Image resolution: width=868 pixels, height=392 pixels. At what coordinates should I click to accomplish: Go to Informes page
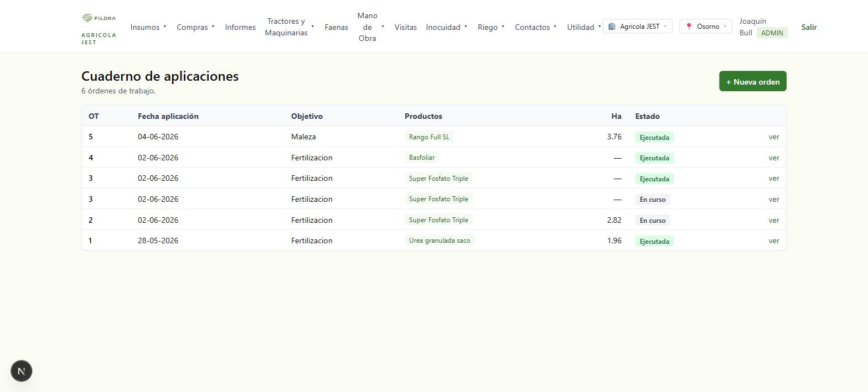point(240,27)
